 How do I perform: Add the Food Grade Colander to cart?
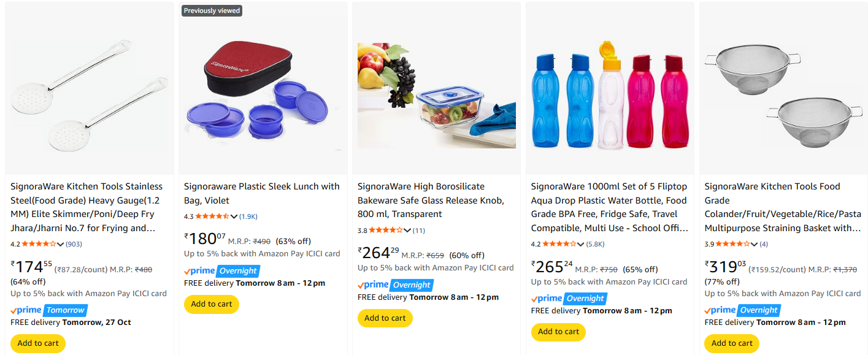732,343
